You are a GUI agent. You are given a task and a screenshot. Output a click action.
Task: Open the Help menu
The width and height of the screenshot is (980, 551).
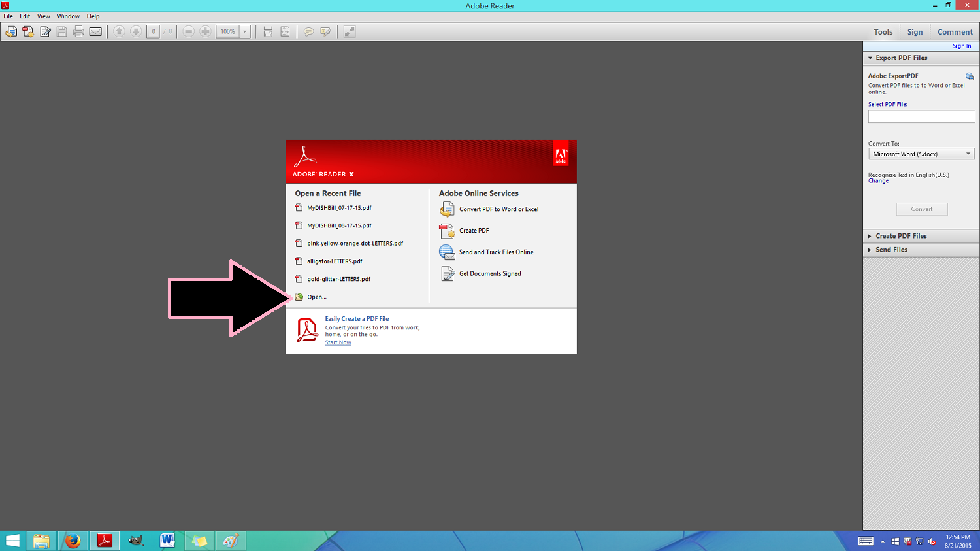pos(93,16)
